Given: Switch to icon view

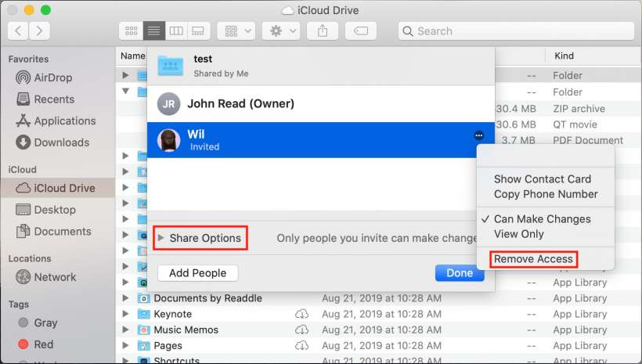Looking at the screenshot, I should [x=131, y=31].
